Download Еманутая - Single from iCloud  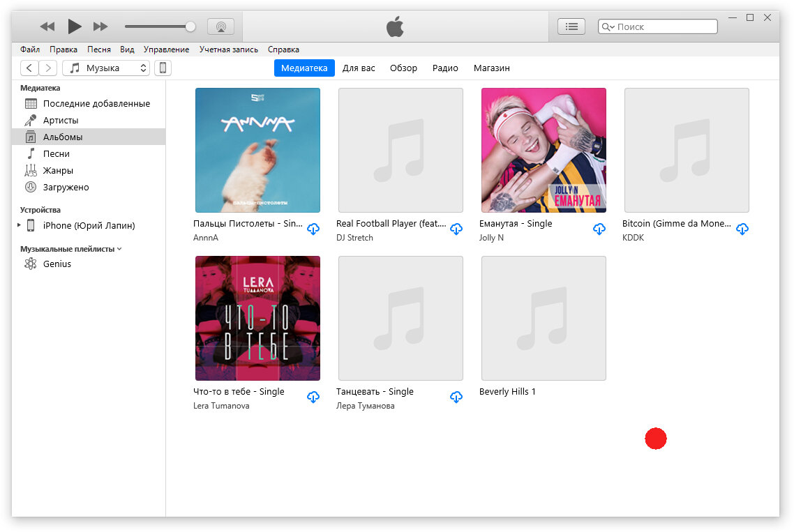599,229
